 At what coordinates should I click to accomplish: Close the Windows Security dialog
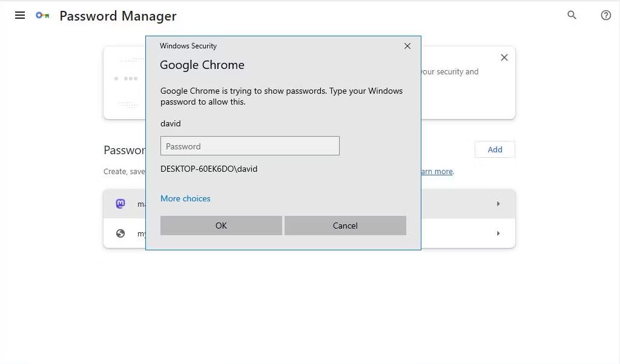[407, 46]
